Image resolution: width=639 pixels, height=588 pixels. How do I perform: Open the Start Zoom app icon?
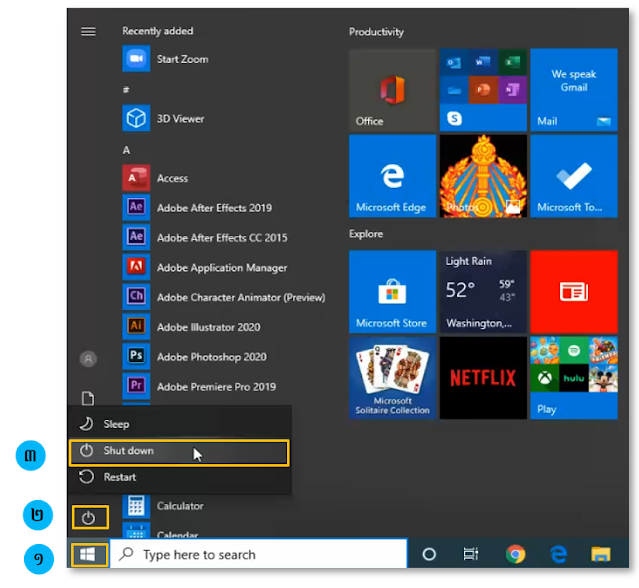tap(136, 59)
